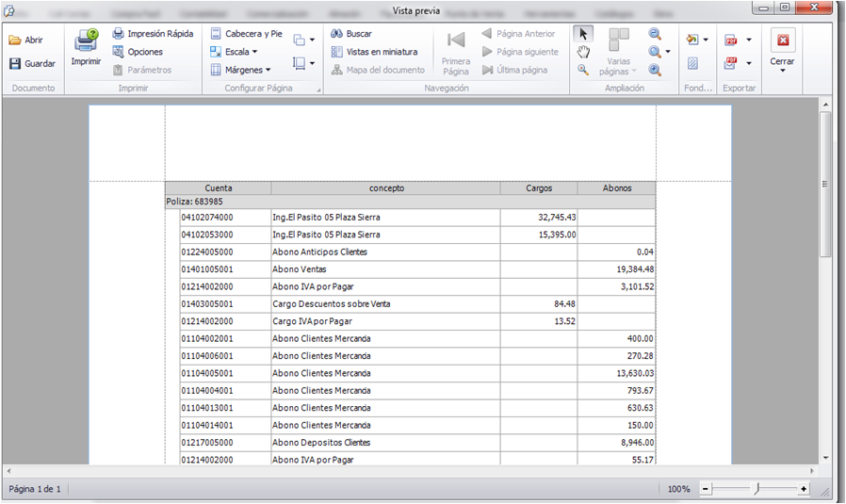Open the Opciones button
This screenshot has width=846, height=504.
click(138, 52)
